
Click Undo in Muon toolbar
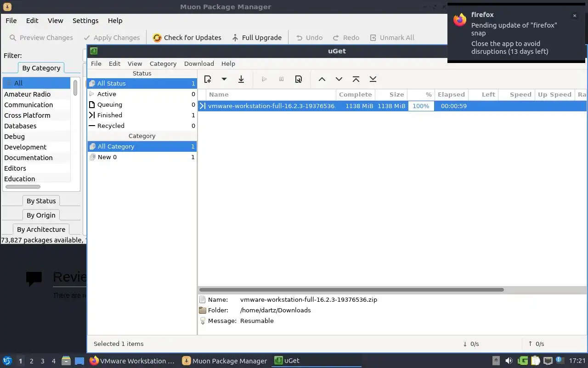click(x=309, y=38)
